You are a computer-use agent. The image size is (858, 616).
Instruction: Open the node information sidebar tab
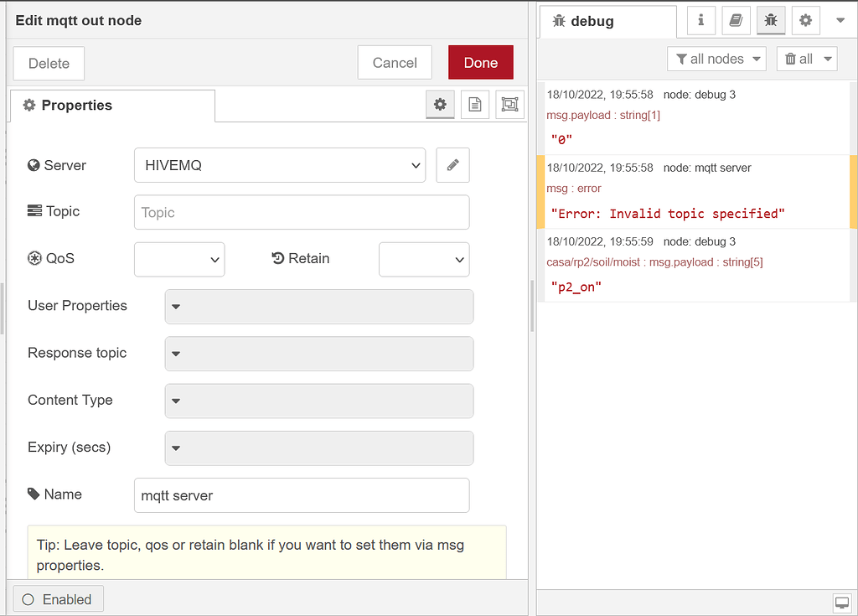click(700, 20)
